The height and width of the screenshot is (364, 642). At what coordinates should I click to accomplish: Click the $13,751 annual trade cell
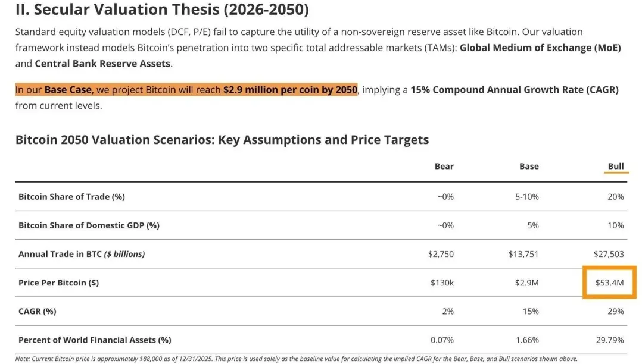[523, 254]
